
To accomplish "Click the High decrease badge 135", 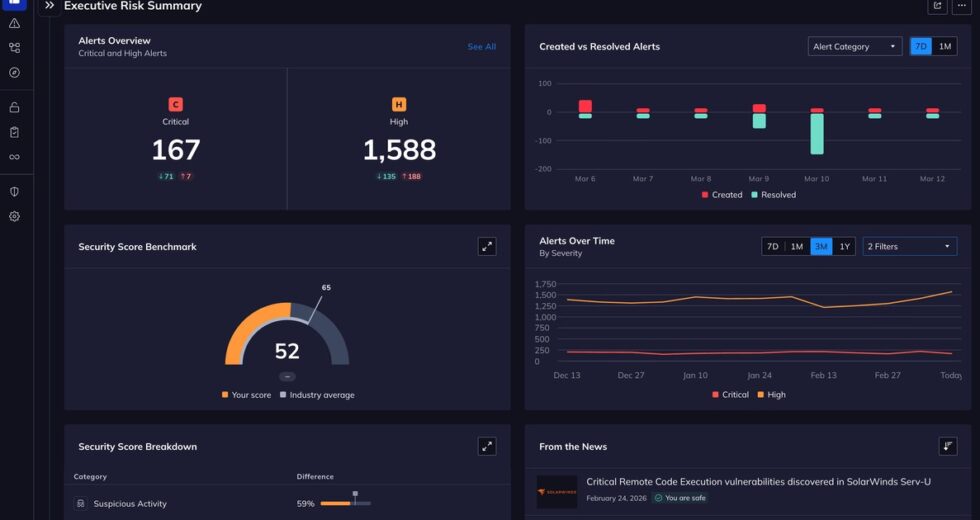I will point(386,176).
